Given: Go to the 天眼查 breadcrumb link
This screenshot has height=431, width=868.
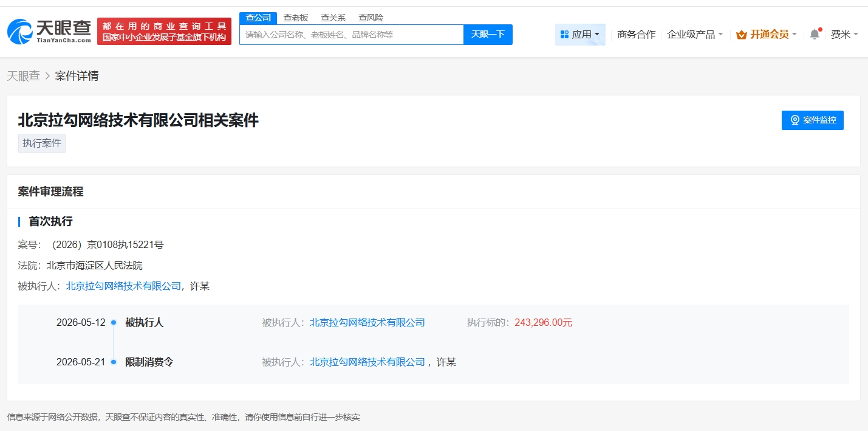Looking at the screenshot, I should (x=23, y=76).
